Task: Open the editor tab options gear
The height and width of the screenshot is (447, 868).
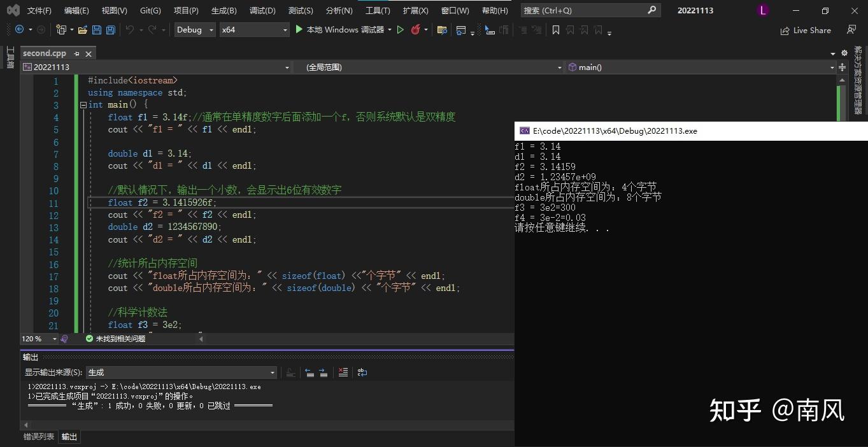Action: click(x=844, y=53)
